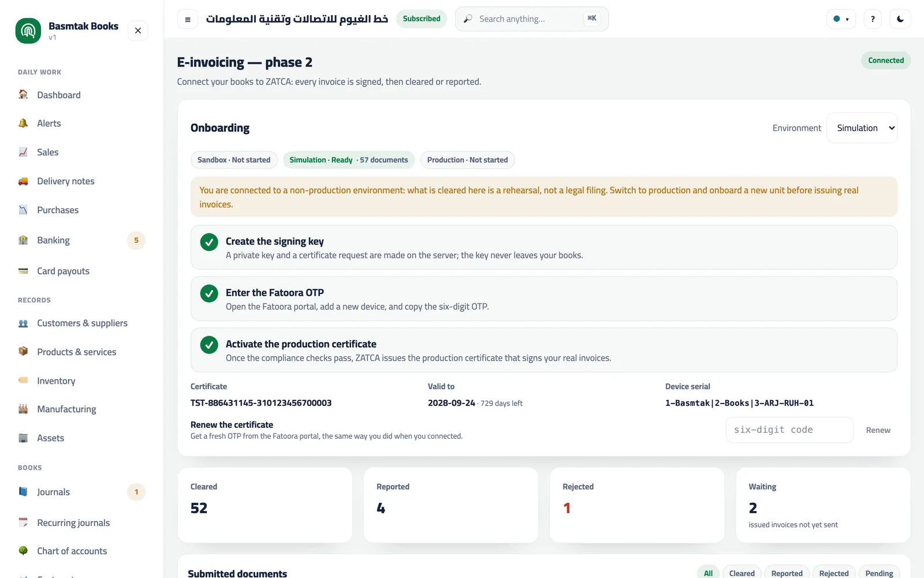Click the search magnifier icon
924x578 pixels.
coord(468,19)
